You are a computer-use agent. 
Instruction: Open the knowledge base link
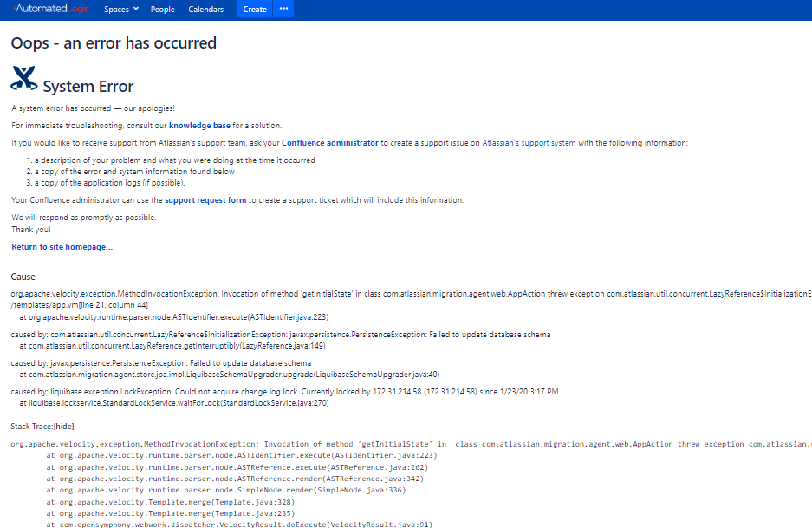point(199,126)
